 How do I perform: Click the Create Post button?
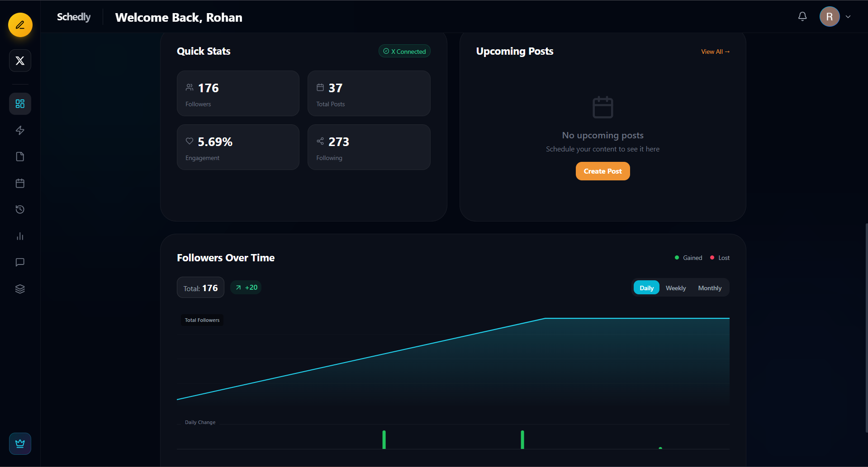pyautogui.click(x=602, y=171)
